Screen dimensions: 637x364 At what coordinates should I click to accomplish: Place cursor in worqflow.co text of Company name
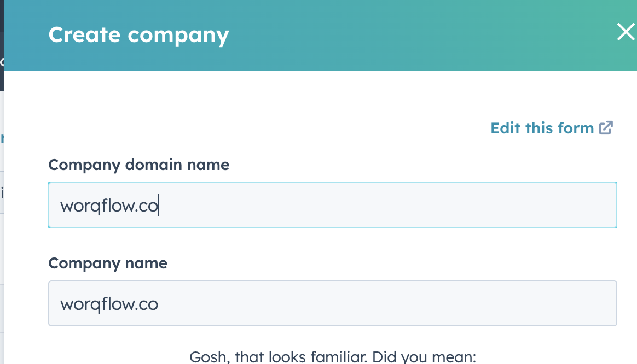(109, 304)
